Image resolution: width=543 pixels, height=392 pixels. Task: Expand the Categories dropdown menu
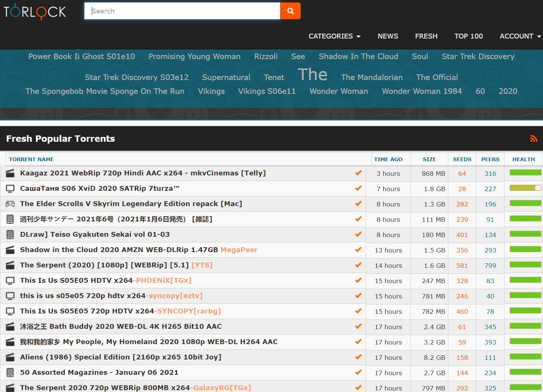point(335,36)
